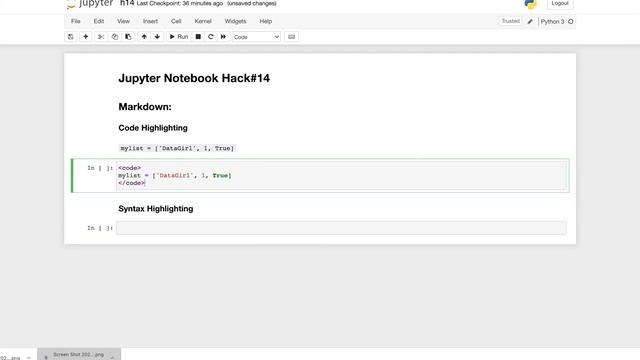Viewport: 640px width, 360px height.
Task: Paste cells below icon
Action: 128,37
